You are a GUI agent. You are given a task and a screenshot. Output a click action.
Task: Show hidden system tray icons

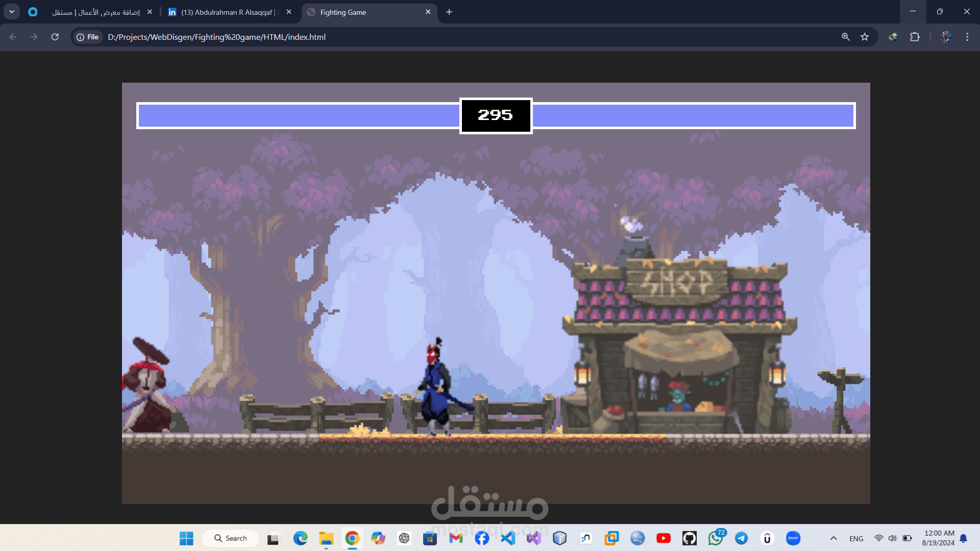click(x=834, y=538)
